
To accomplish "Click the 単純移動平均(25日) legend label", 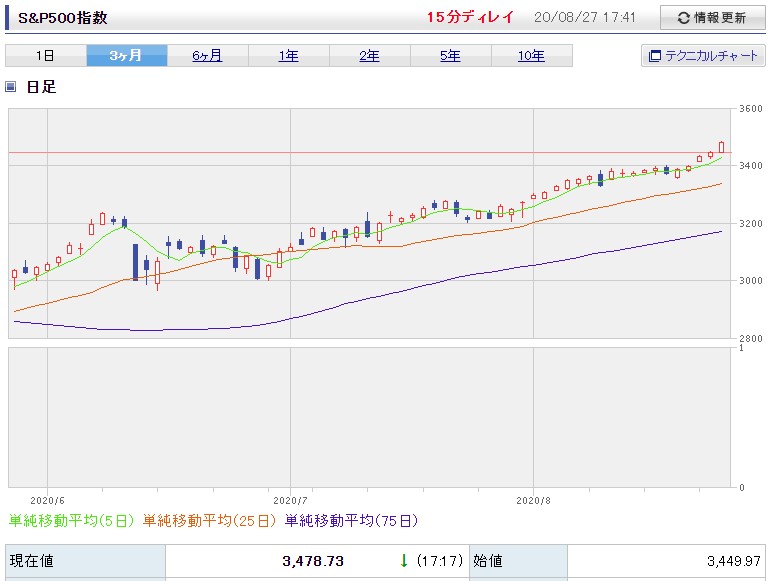I will [209, 521].
